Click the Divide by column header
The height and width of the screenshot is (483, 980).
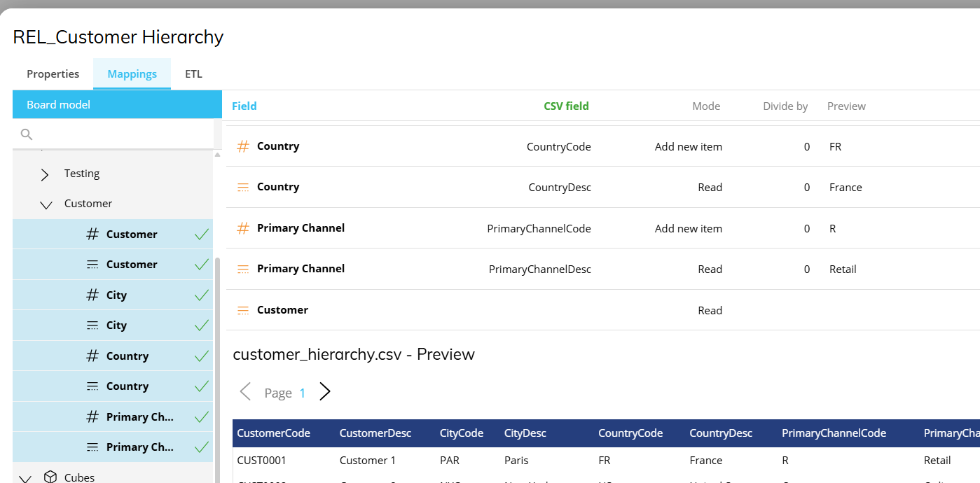[x=785, y=106]
